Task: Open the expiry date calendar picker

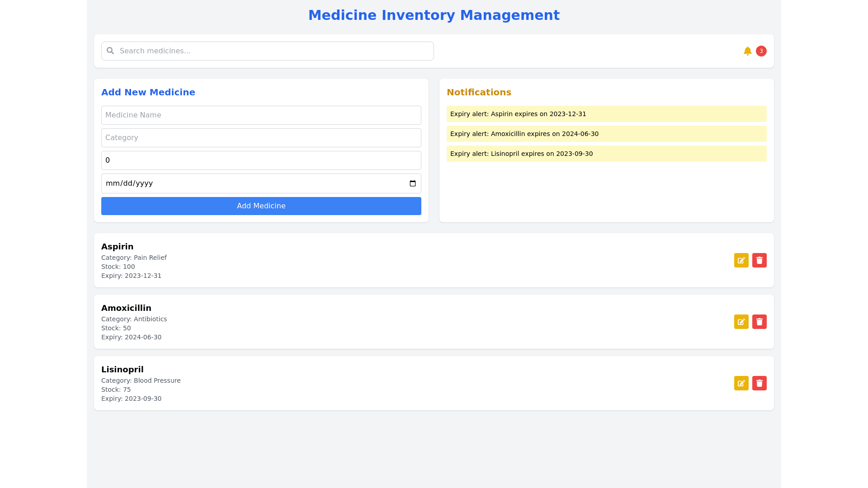Action: 412,183
